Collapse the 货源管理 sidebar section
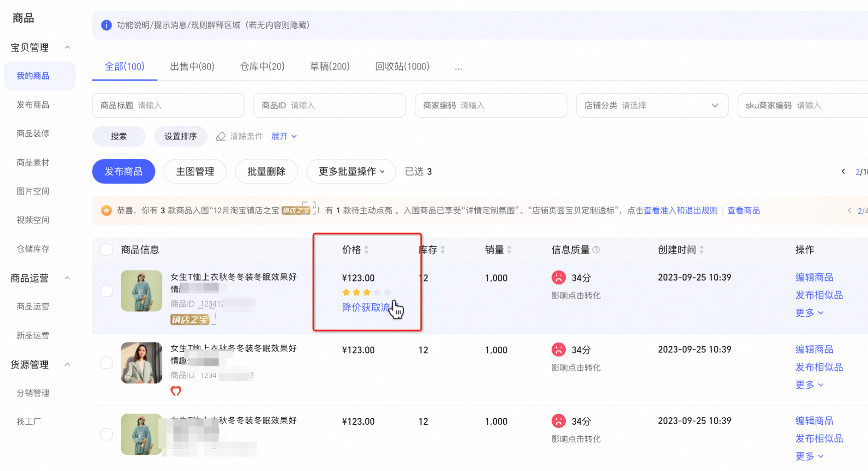Image resolution: width=868 pixels, height=471 pixels. point(67,364)
